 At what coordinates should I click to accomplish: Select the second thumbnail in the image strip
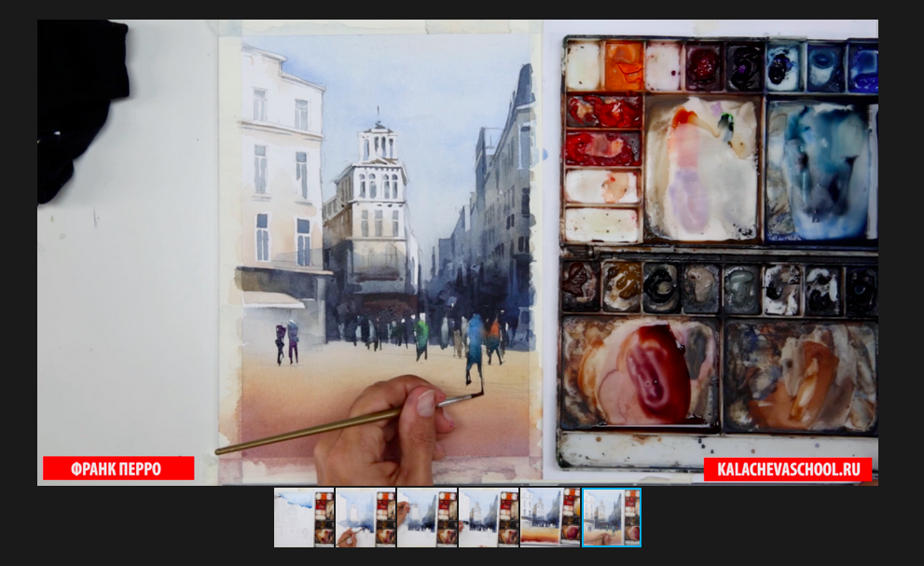coord(365,518)
